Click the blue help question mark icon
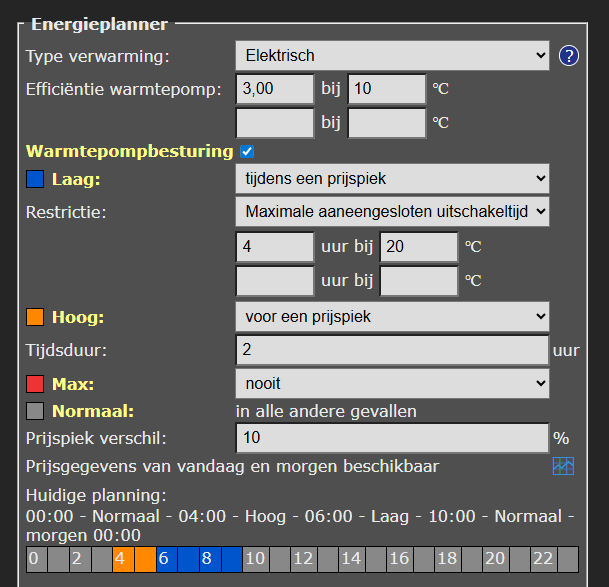 click(569, 56)
